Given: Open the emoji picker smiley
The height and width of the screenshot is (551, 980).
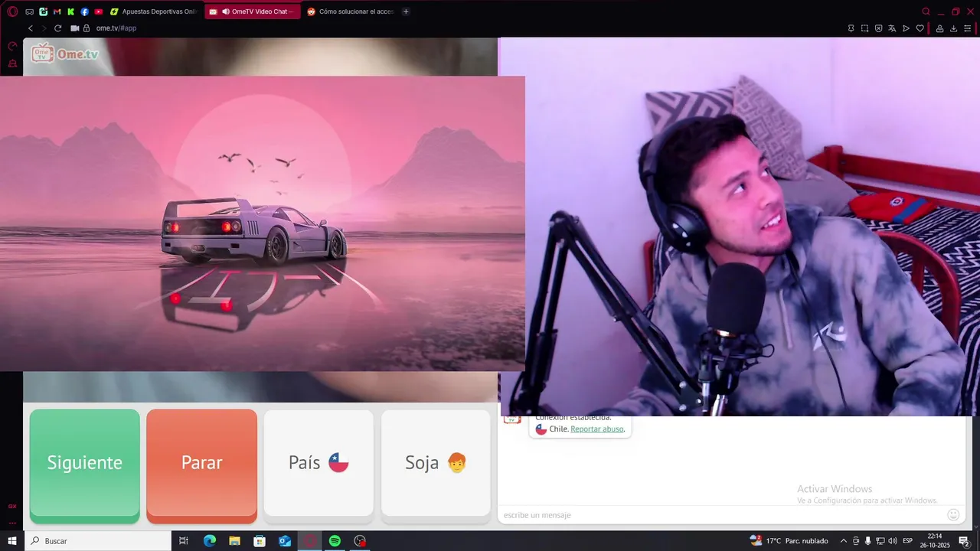Looking at the screenshot, I should (953, 515).
